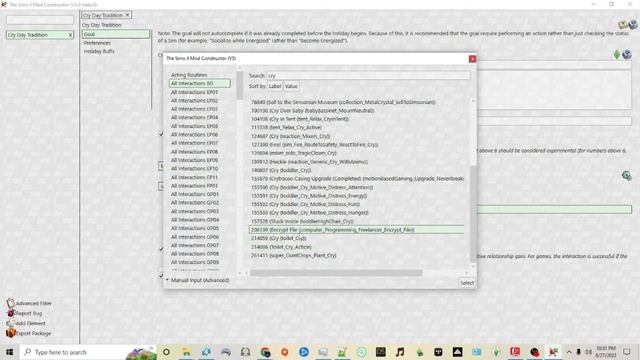
Task: Close the Cry Day Tradition tab with its X
Action: coord(127,15)
